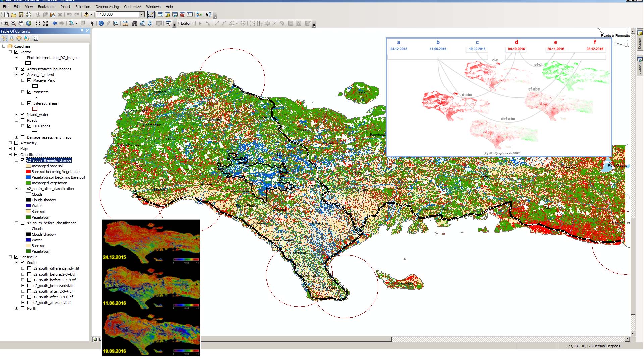644x362 pixels.
Task: Toggle the Macaya_Parc layer checkbox
Action: pos(29,80)
